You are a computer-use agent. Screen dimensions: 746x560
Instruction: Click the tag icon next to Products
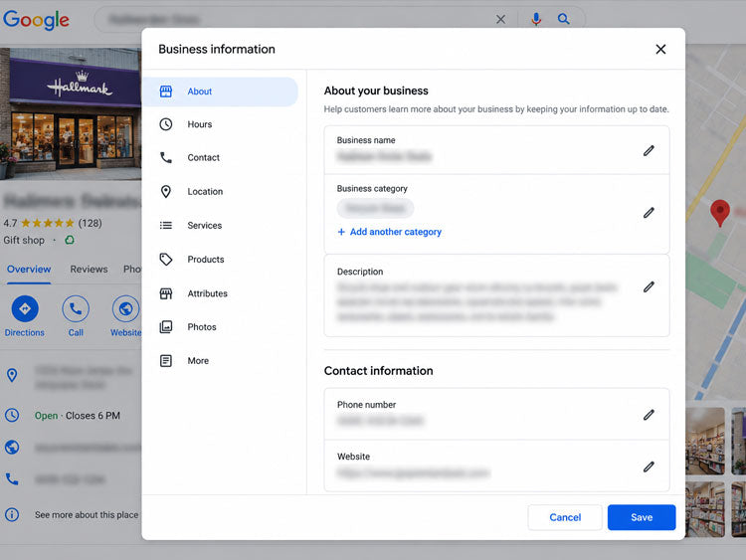click(x=165, y=260)
